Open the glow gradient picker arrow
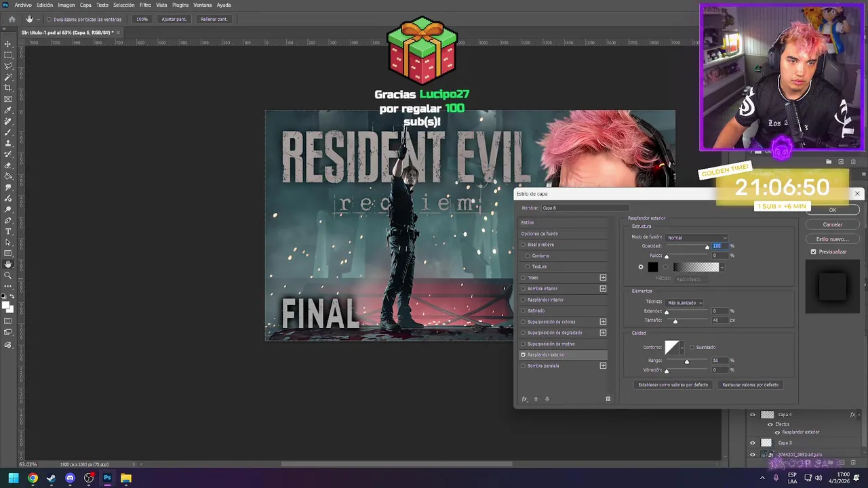 (722, 267)
